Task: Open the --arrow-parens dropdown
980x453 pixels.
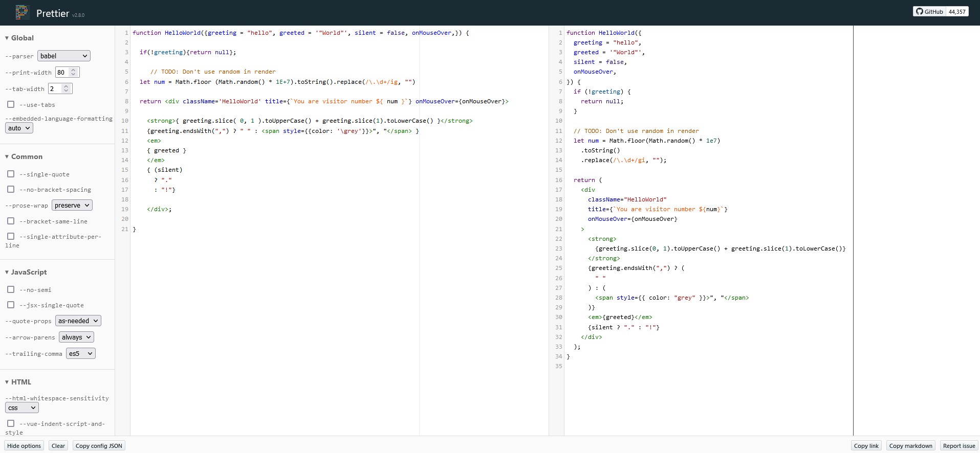Action: [76, 337]
